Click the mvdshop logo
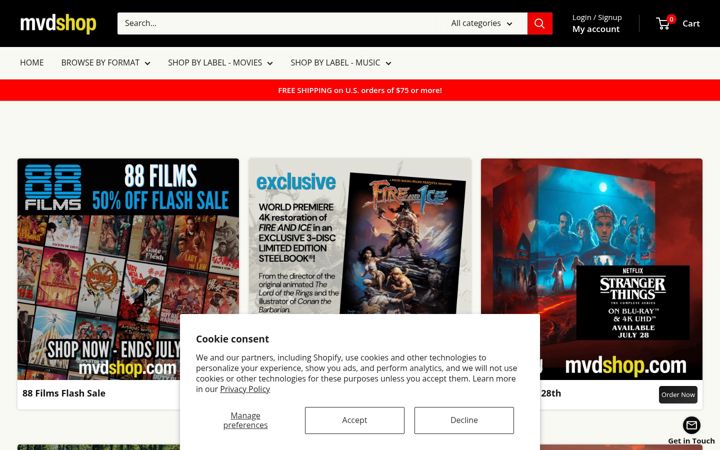The image size is (720, 450). point(58,23)
